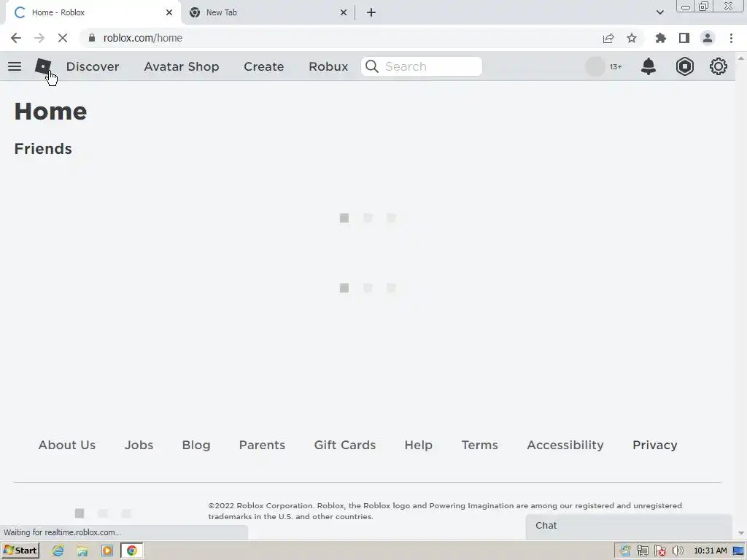Viewport: 747px width, 560px height.
Task: Expand the tab search chevron
Action: click(x=659, y=12)
